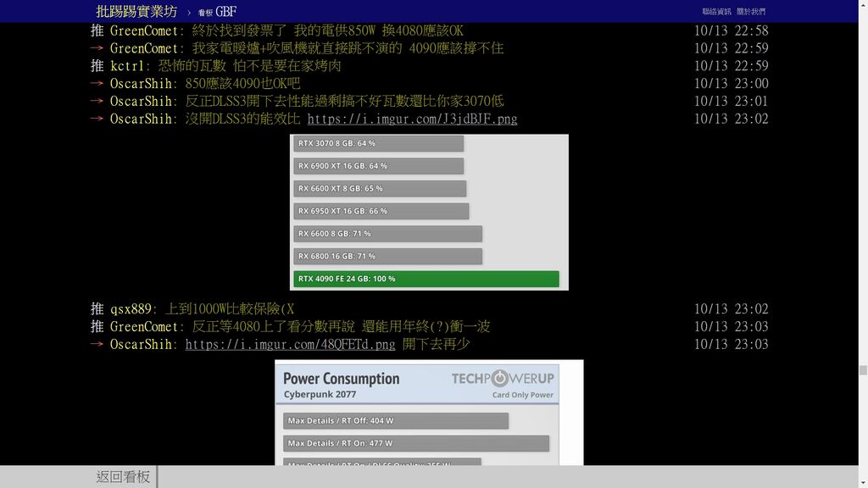Open the 關於我們 link
This screenshot has height=488, width=868.
click(751, 12)
